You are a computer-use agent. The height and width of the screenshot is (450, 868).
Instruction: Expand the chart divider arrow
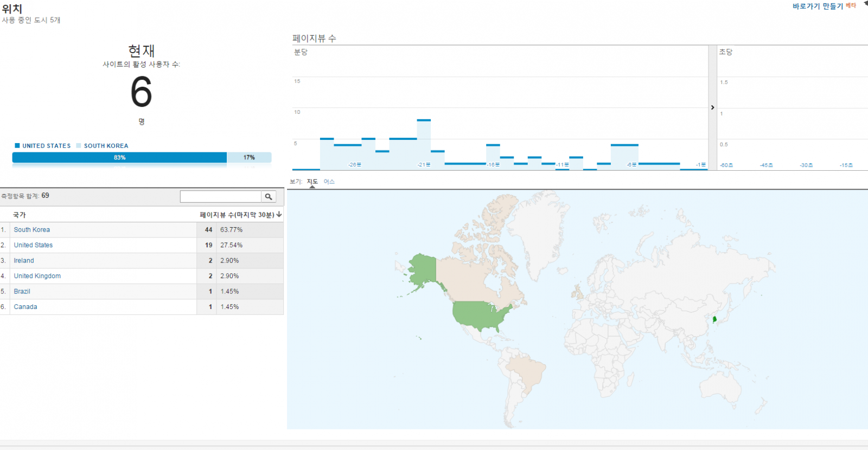[x=713, y=107]
